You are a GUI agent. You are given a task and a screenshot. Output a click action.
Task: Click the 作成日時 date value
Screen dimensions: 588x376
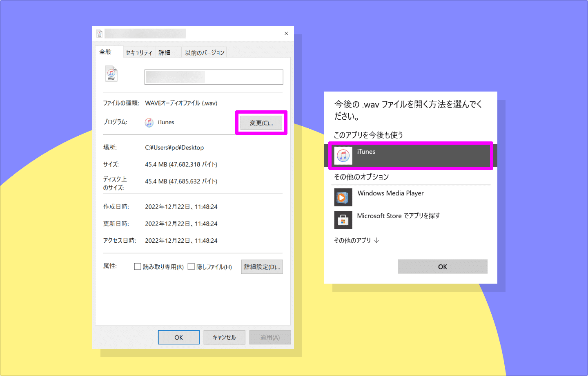tap(181, 207)
